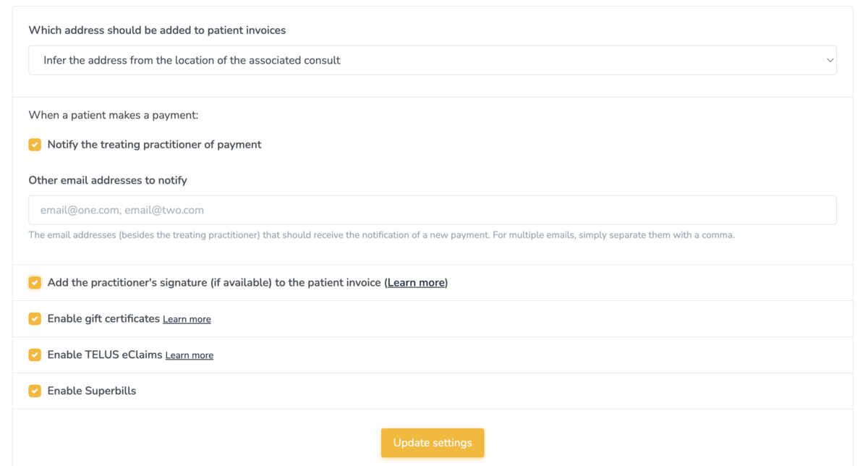Toggle the Enable Superbills checkbox
Image resolution: width=868 pixels, height=466 pixels.
coord(35,391)
